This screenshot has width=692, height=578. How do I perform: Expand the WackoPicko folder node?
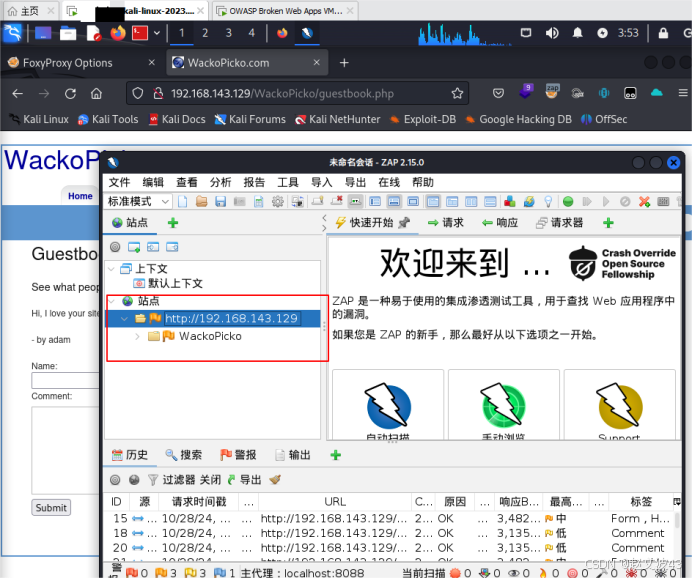point(137,336)
